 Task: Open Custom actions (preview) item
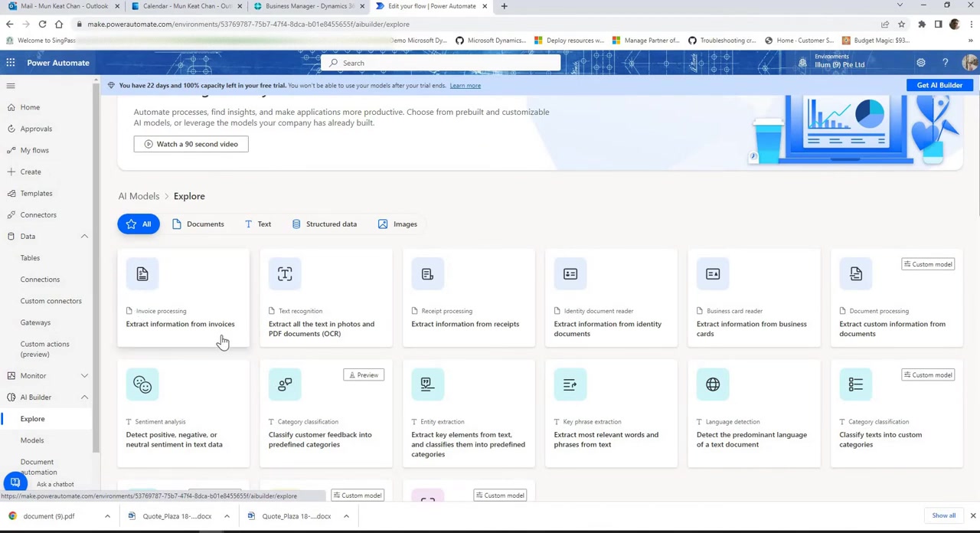point(44,349)
